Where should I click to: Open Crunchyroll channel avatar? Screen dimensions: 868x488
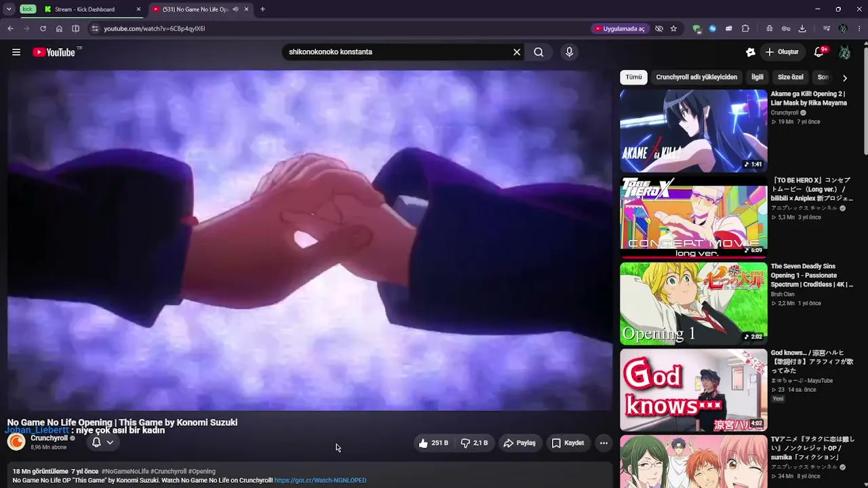coord(16,443)
